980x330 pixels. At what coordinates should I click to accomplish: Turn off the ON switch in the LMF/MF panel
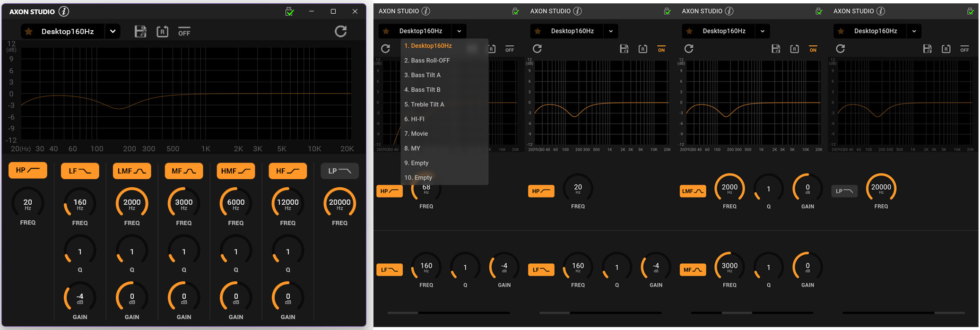coord(813,49)
